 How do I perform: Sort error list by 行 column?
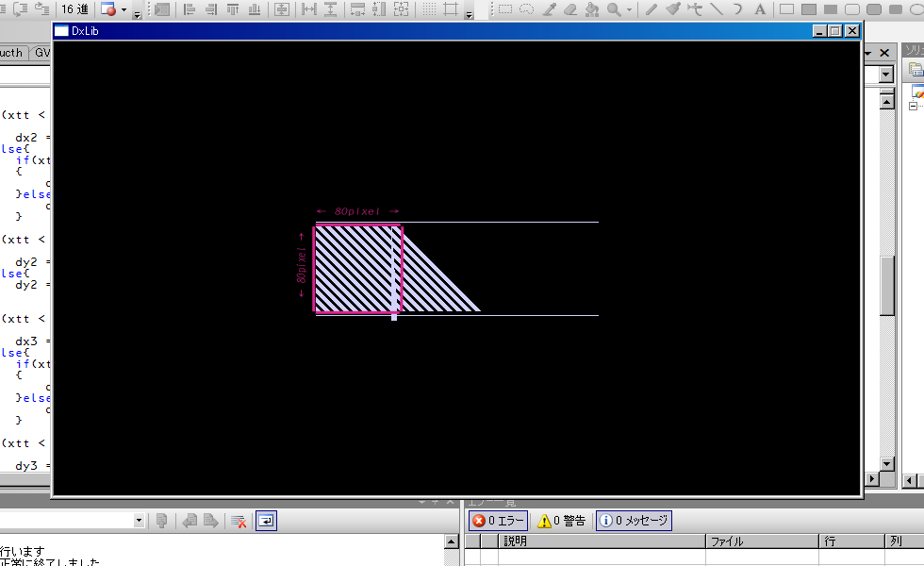[851, 541]
